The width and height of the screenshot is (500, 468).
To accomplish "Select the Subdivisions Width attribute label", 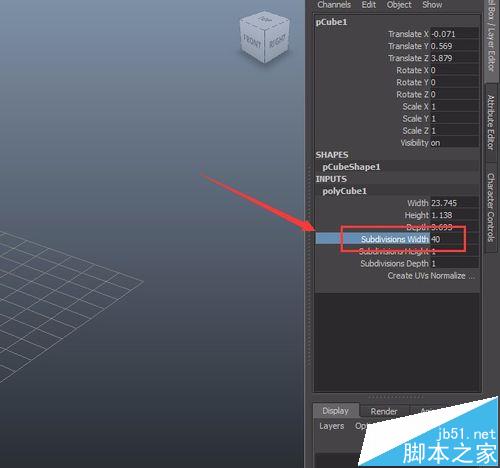I will (x=395, y=239).
